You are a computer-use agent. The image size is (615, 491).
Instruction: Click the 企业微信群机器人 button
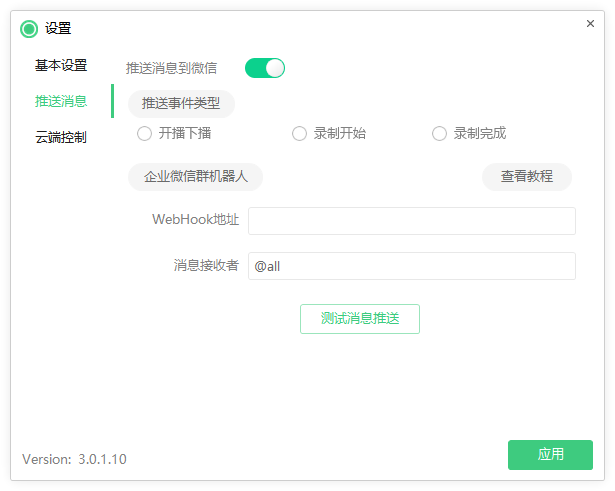(x=195, y=177)
